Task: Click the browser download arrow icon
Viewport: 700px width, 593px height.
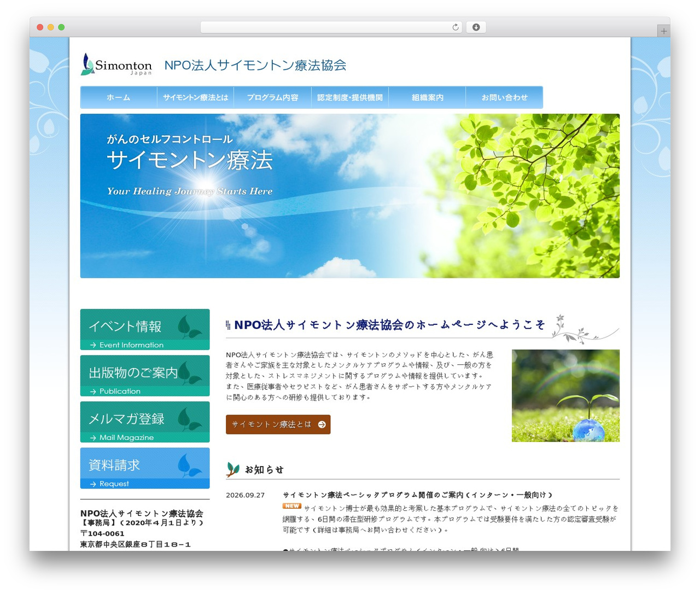Action: coord(476,27)
